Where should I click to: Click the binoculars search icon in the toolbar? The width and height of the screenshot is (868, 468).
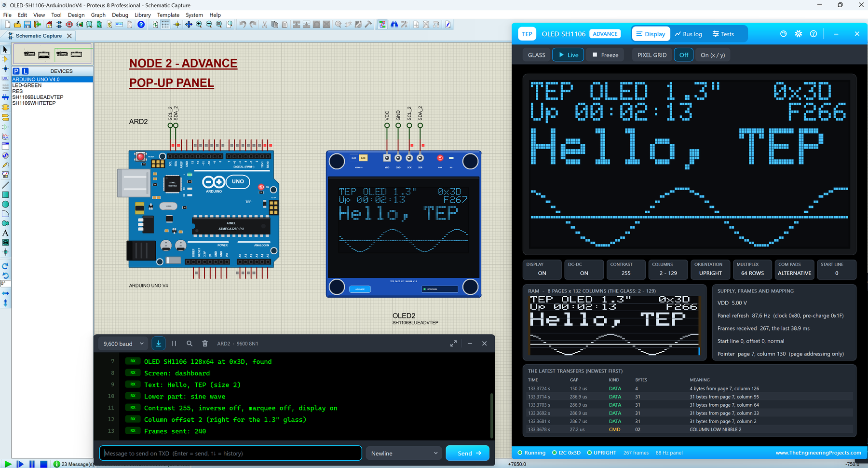(394, 25)
